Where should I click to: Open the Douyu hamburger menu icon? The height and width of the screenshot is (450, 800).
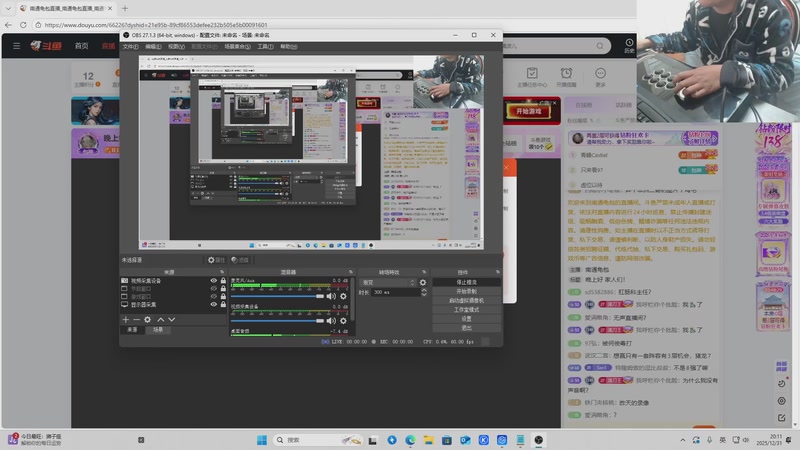point(17,46)
